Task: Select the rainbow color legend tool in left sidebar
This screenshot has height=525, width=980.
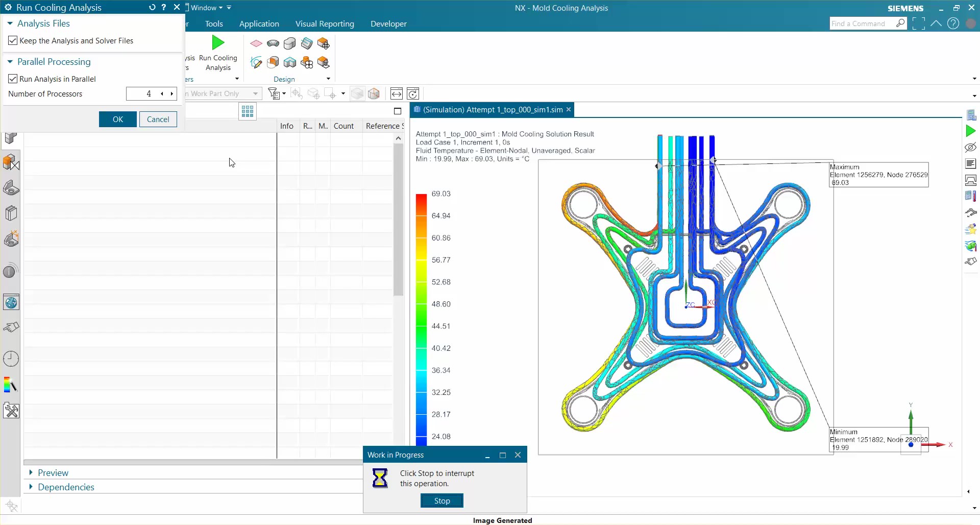Action: click(x=10, y=385)
